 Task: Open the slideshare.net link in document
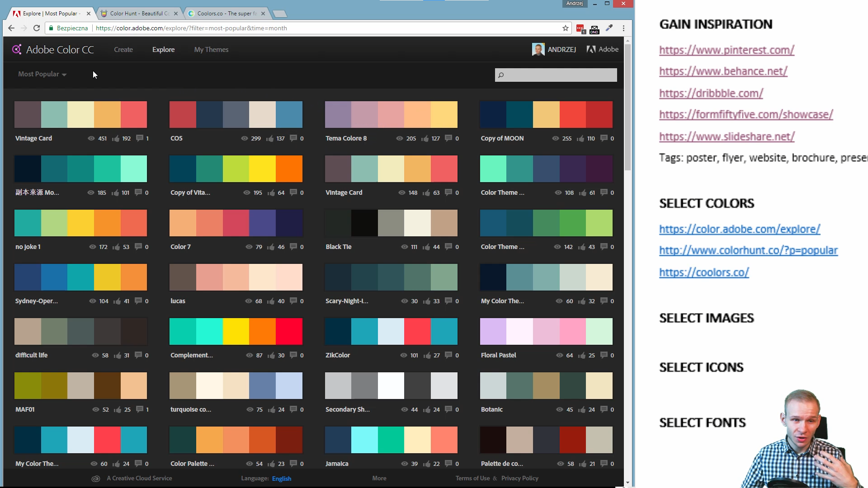click(x=726, y=136)
